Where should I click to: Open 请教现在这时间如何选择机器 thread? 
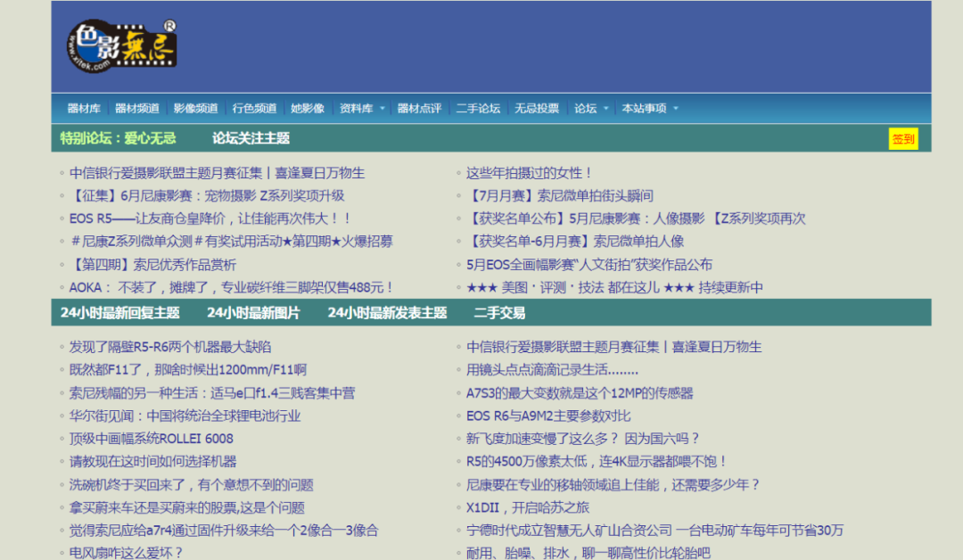[x=153, y=461]
